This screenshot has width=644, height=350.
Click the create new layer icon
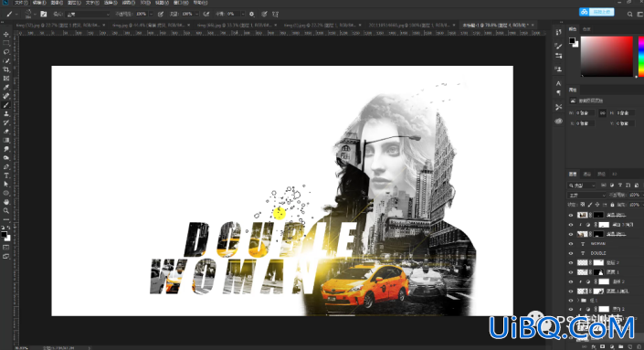631,346
